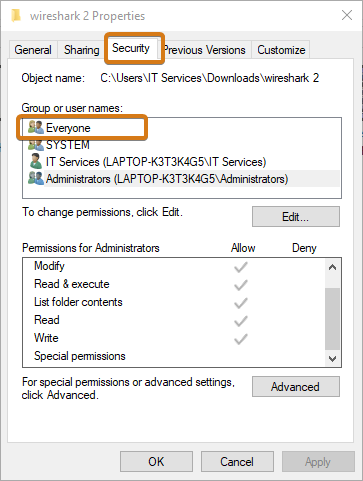Click permissions list scroll down arrow
The width and height of the screenshot is (363, 481).
click(x=332, y=359)
